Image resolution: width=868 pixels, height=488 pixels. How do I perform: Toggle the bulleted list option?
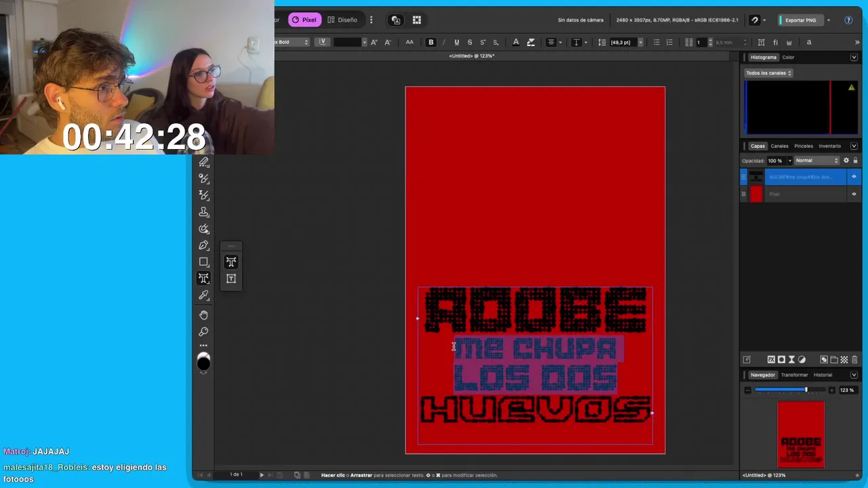pos(656,42)
